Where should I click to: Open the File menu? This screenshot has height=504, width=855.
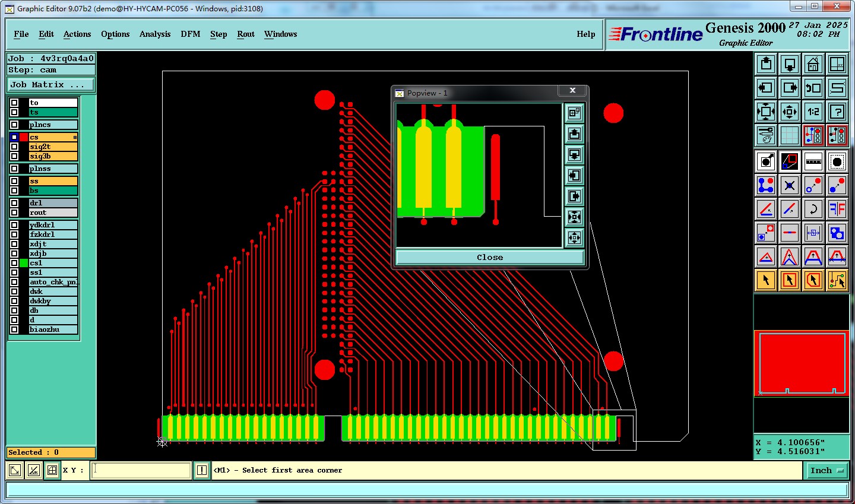point(21,34)
